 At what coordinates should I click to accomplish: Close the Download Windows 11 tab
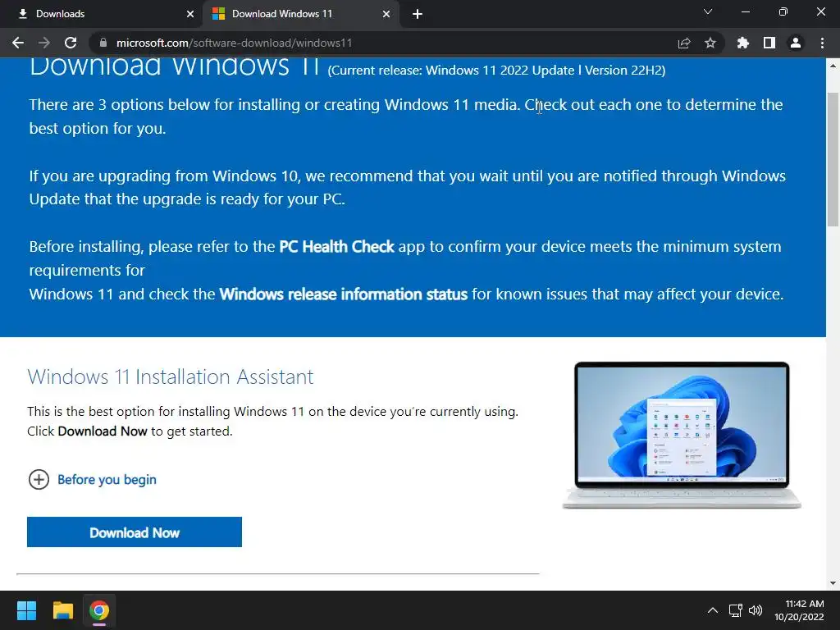coord(386,14)
